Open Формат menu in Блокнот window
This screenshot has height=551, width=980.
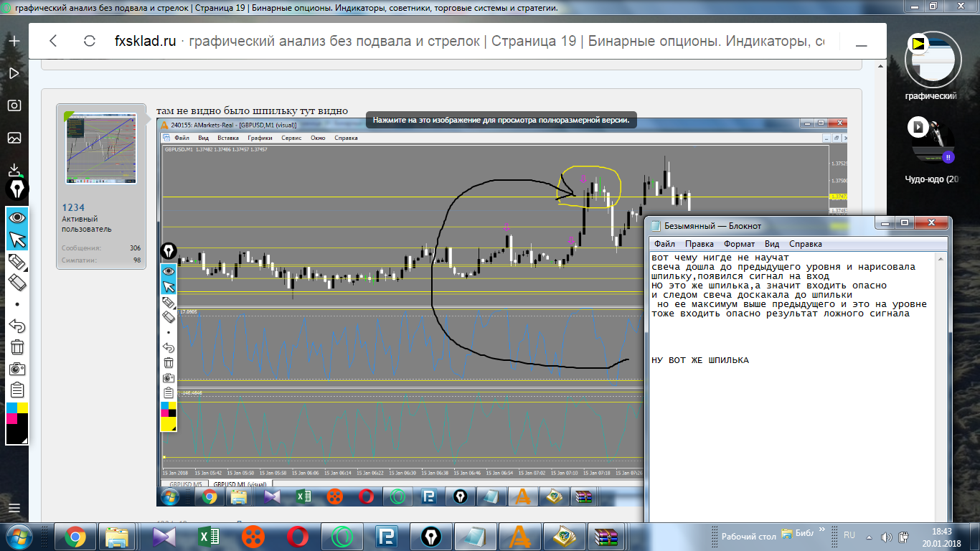[739, 244]
